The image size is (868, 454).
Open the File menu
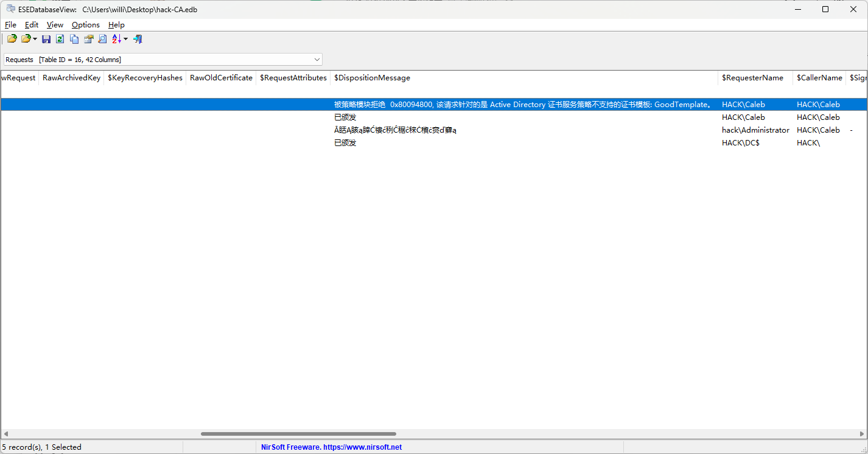tap(10, 25)
